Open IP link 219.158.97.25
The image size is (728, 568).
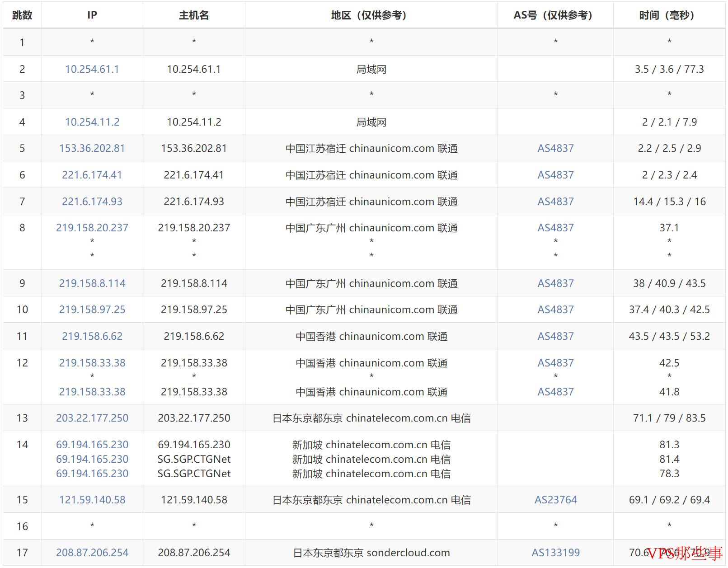92,310
